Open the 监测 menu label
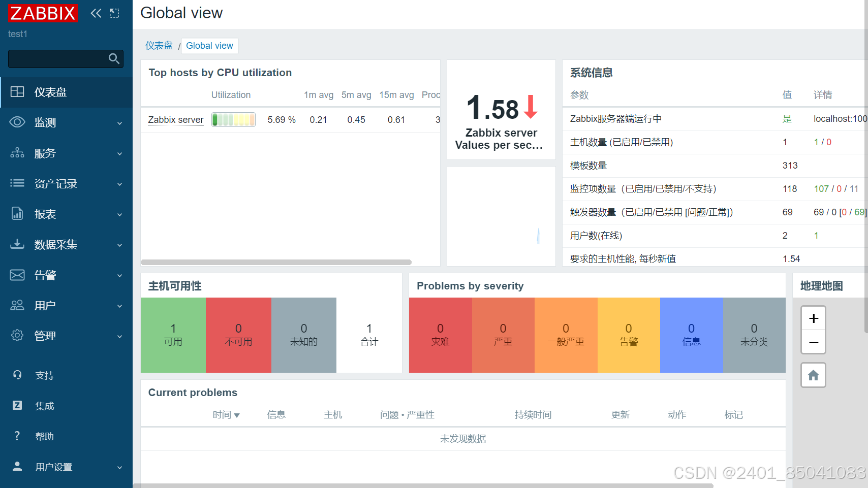This screenshot has height=488, width=868. (x=45, y=122)
